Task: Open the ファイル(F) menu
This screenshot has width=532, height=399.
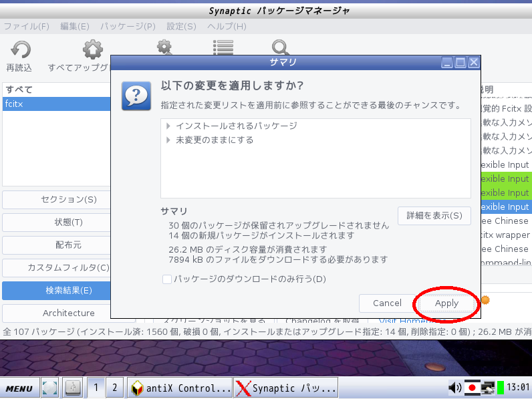Action: pyautogui.click(x=27, y=26)
